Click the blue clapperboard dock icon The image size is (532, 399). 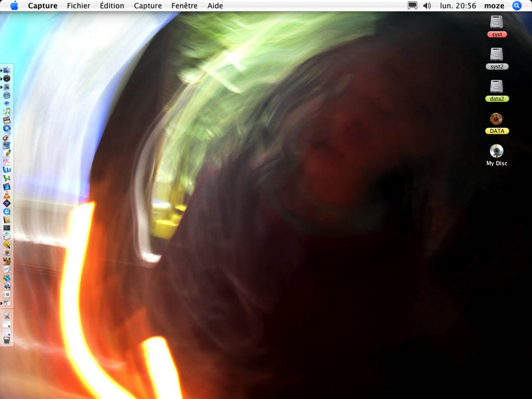coord(7,187)
